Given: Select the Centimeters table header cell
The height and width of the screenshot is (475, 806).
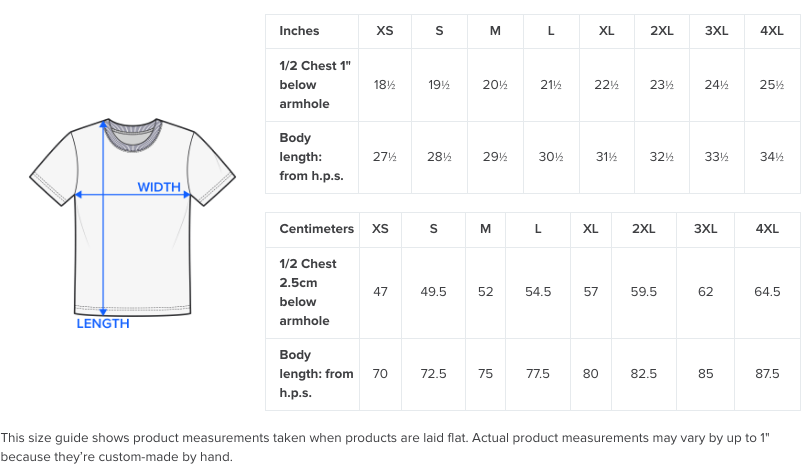Looking at the screenshot, I should 313,229.
